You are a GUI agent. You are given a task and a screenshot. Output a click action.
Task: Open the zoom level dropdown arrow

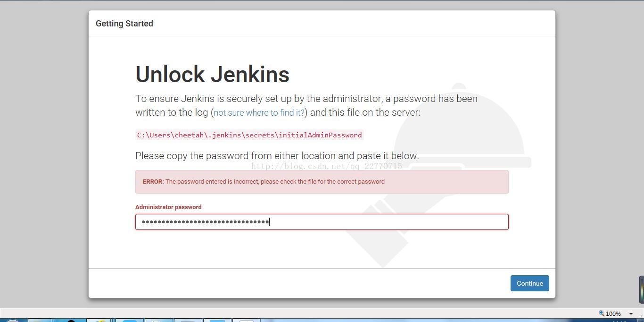tap(631, 314)
